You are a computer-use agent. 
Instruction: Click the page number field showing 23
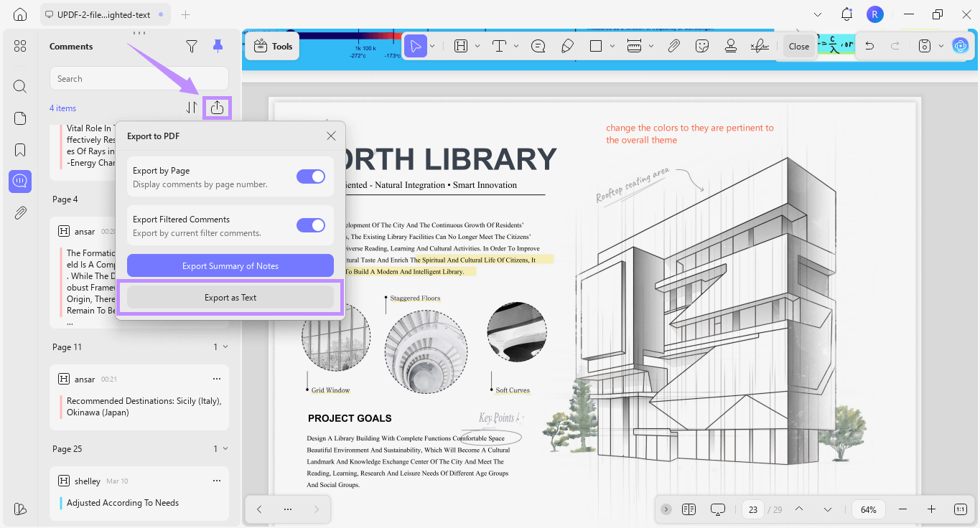tap(753, 509)
